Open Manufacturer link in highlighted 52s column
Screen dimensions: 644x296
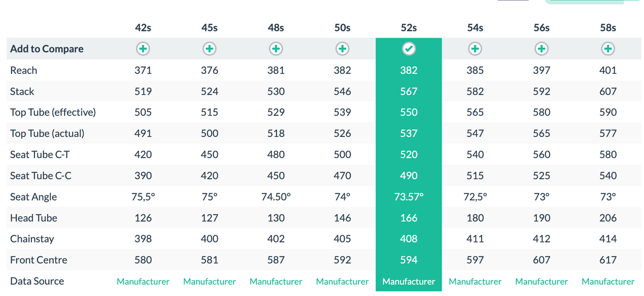coord(408,282)
